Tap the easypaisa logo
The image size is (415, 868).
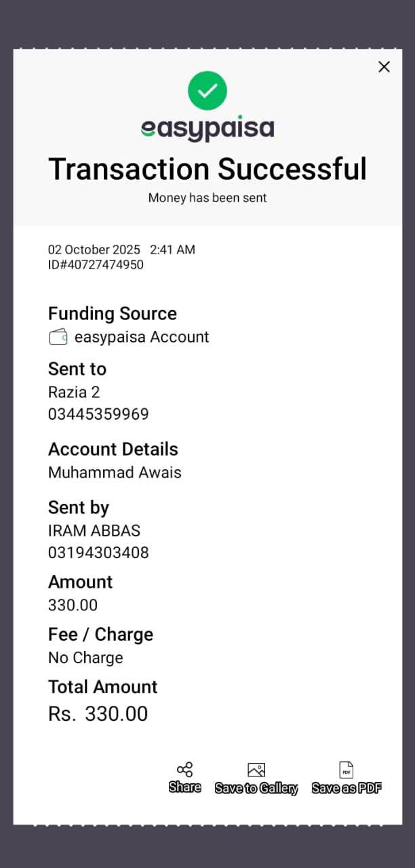coord(207,129)
